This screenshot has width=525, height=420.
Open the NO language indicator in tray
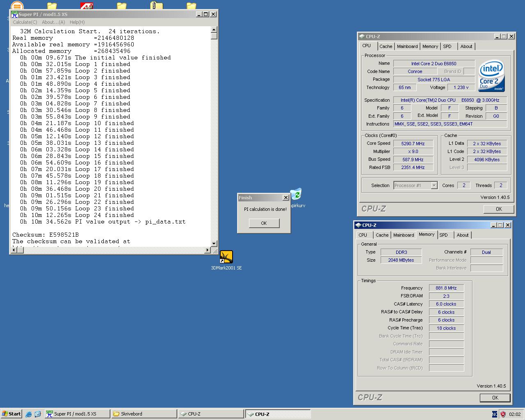tap(495, 414)
